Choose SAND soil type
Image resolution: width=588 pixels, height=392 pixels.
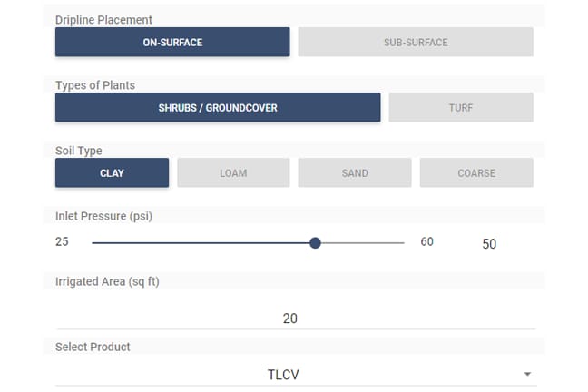point(354,172)
